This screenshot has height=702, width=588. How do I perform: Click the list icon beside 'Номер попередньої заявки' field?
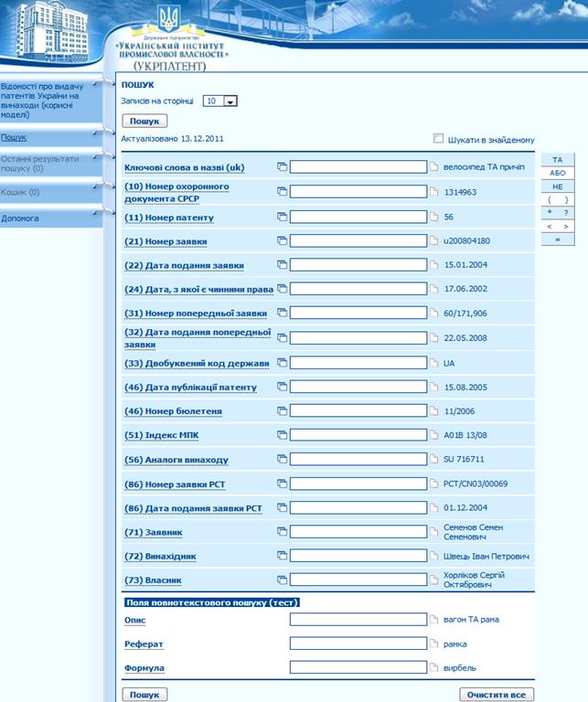click(x=283, y=313)
